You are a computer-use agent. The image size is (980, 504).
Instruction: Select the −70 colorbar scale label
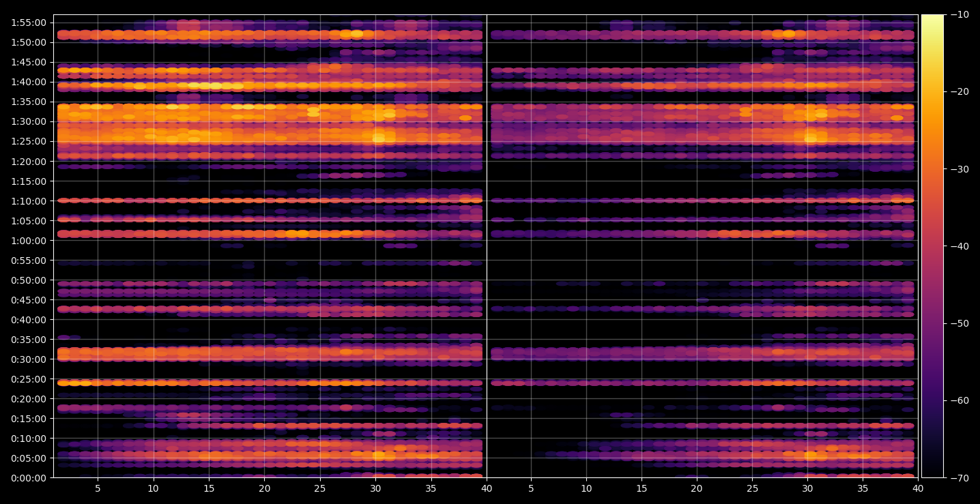pyautogui.click(x=960, y=478)
